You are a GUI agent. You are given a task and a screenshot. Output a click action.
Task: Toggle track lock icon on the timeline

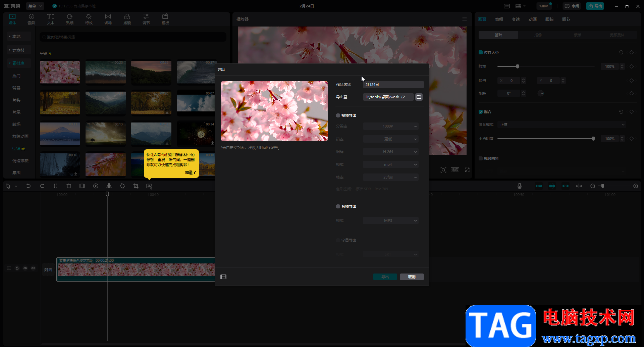[17, 268]
